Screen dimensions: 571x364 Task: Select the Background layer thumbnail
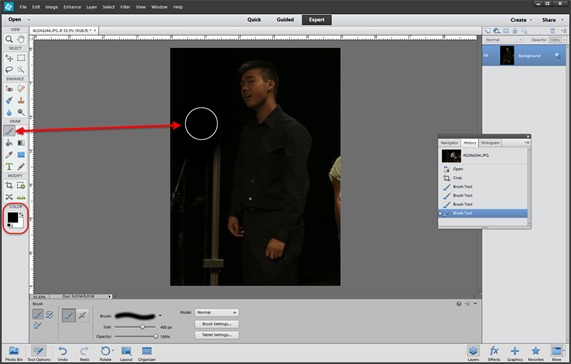click(x=507, y=55)
